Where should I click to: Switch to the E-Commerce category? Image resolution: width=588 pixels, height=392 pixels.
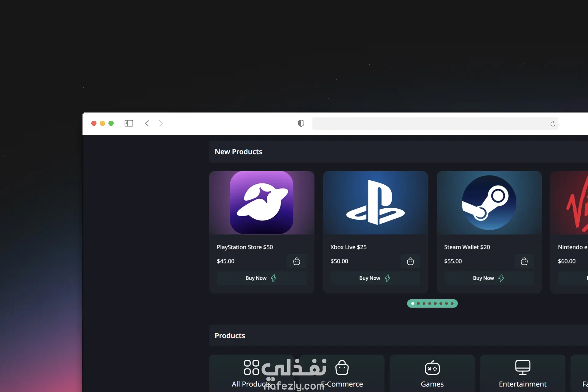point(342,374)
